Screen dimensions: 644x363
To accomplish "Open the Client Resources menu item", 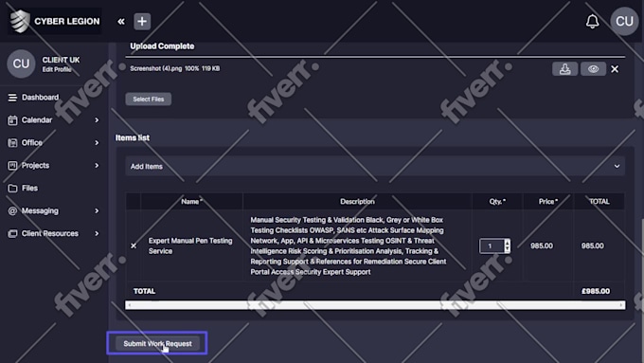I will [x=49, y=233].
